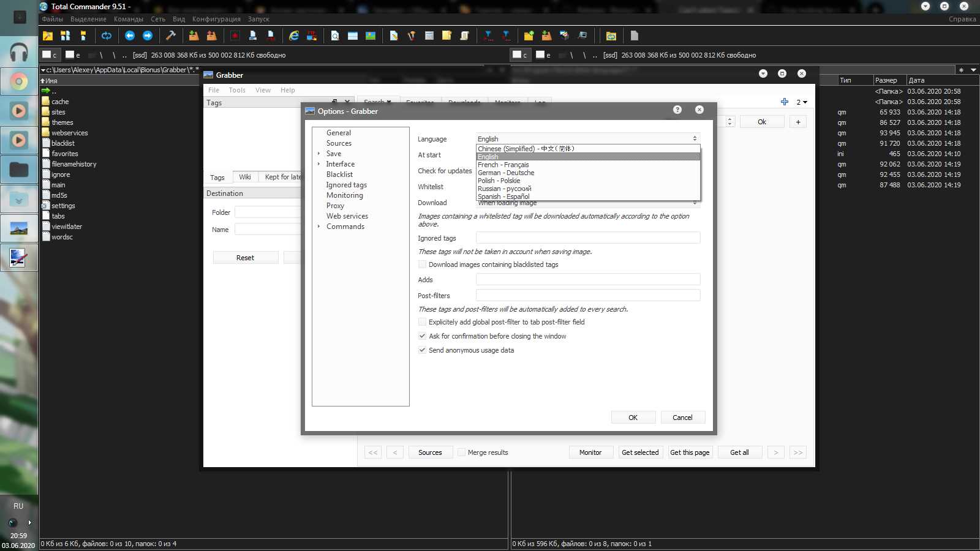Click the hammer tool icon in toolbar
The height and width of the screenshot is (551, 980).
tap(171, 36)
